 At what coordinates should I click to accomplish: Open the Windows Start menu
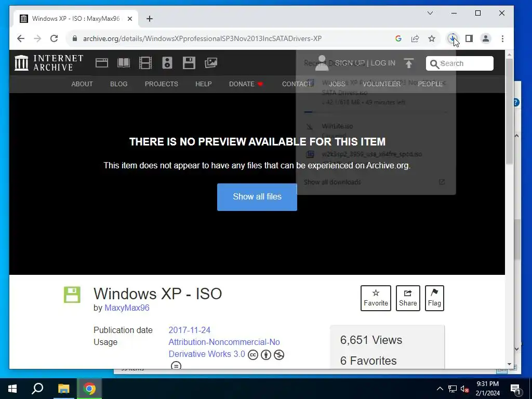click(x=12, y=389)
